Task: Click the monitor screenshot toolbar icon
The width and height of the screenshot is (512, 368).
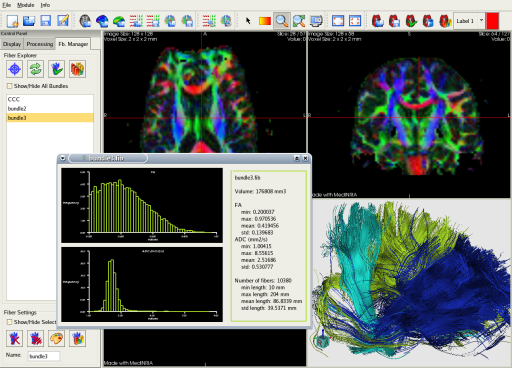Action: [316, 21]
